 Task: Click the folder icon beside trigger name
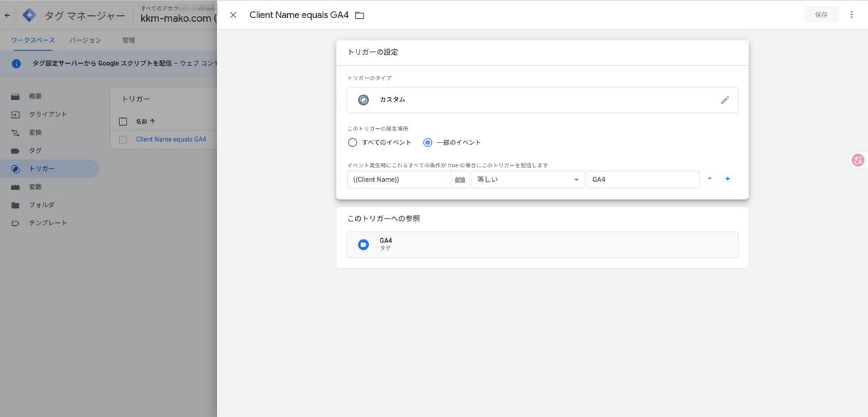point(359,15)
